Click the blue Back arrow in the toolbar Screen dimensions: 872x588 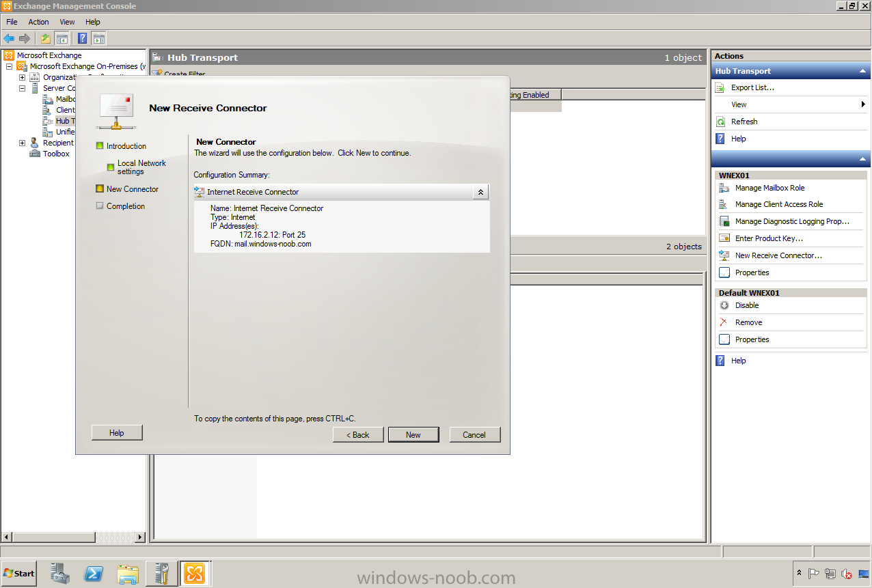coord(9,39)
